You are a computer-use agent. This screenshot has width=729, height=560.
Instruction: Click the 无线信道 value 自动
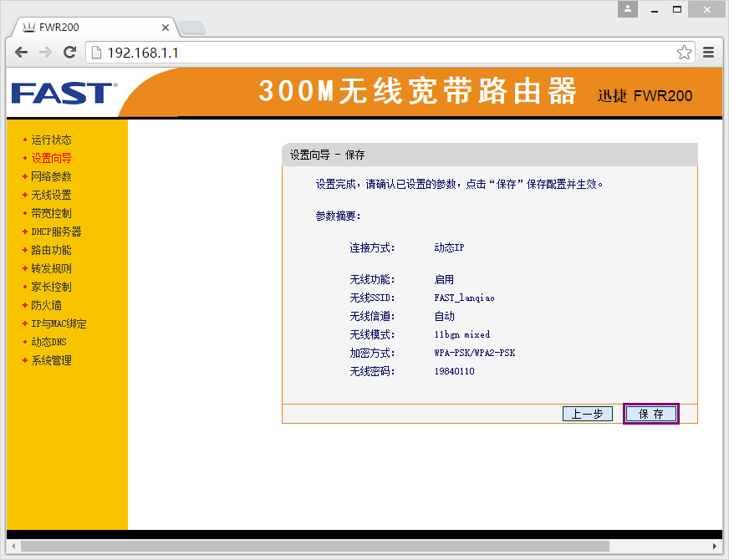(444, 316)
